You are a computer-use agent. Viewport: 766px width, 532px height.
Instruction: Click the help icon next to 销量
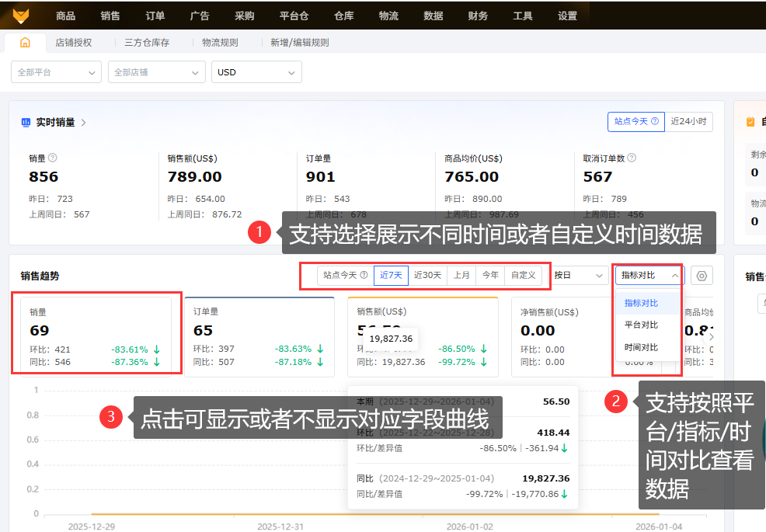53,158
